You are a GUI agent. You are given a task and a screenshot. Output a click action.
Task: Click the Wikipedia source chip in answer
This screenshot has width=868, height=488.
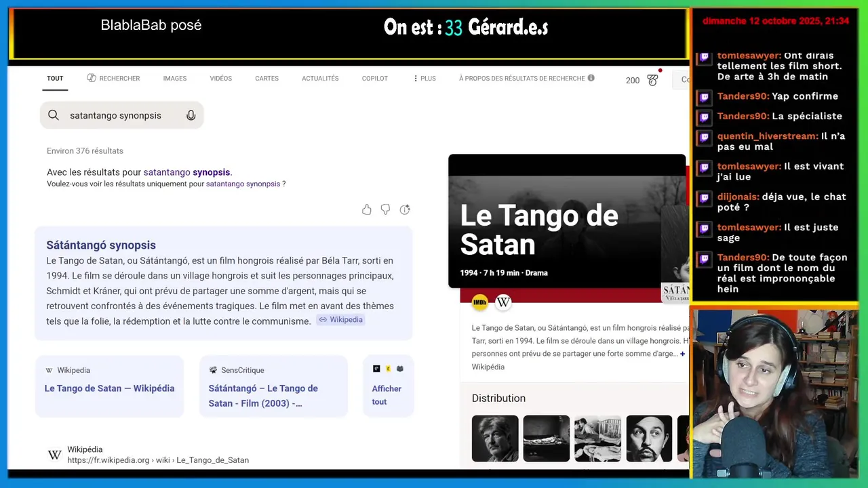click(x=340, y=320)
